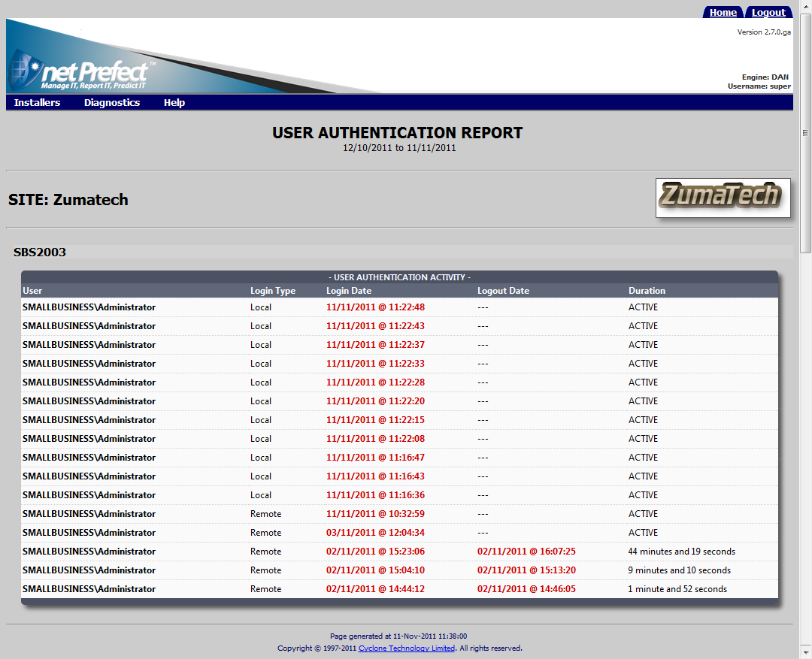Follow the Cyclone Technology Limited link

(406, 648)
